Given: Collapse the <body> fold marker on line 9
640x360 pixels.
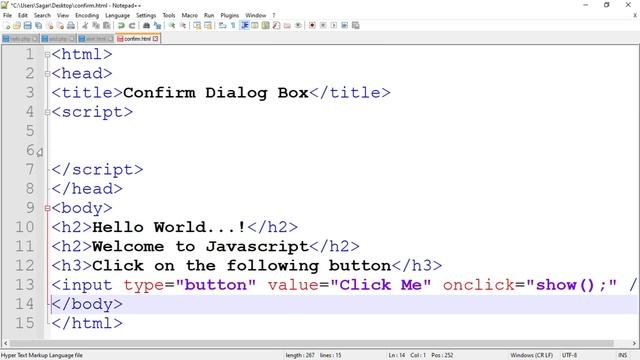Looking at the screenshot, I should click(47, 208).
